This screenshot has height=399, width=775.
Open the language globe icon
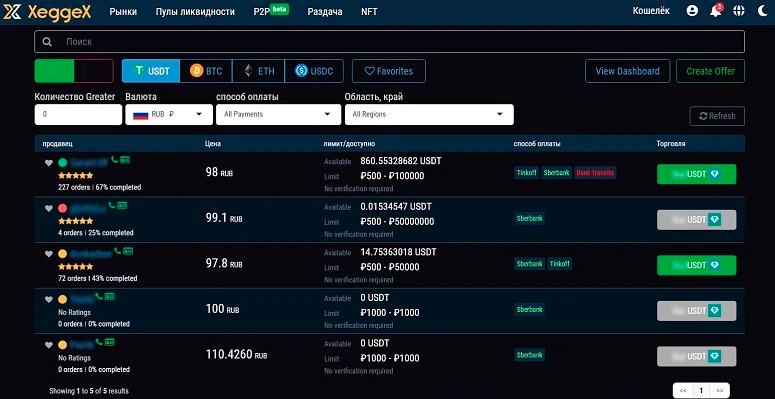739,11
